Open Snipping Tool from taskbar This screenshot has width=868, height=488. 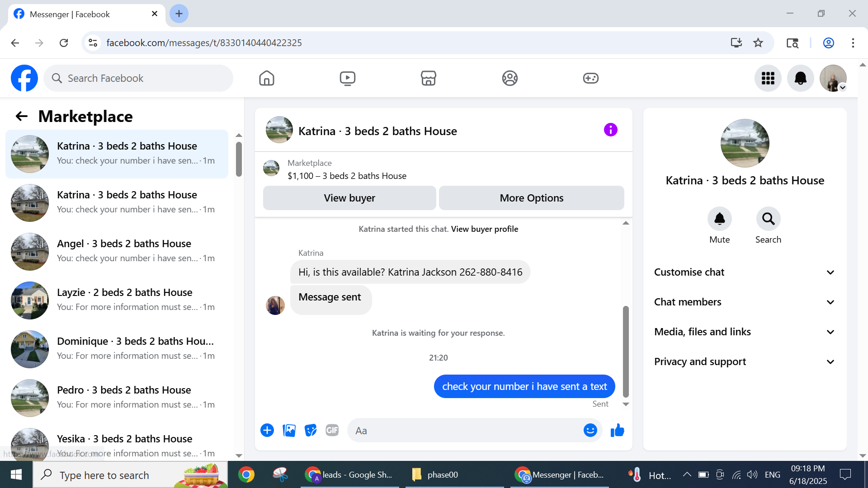click(280, 474)
